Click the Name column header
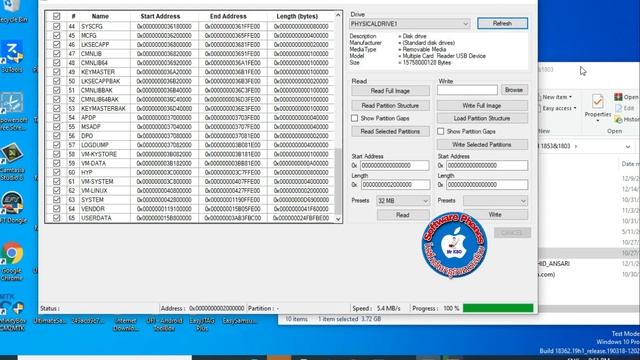640x360 pixels. 100,16
